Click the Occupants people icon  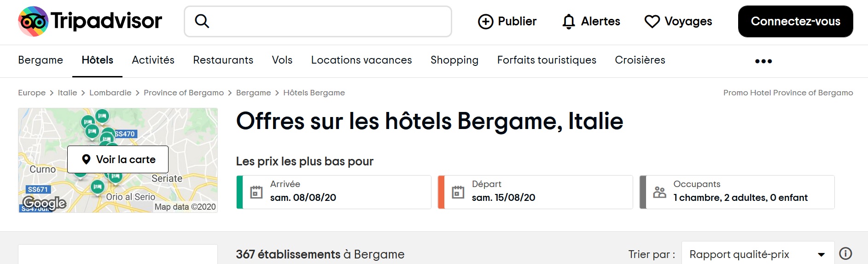click(x=660, y=192)
